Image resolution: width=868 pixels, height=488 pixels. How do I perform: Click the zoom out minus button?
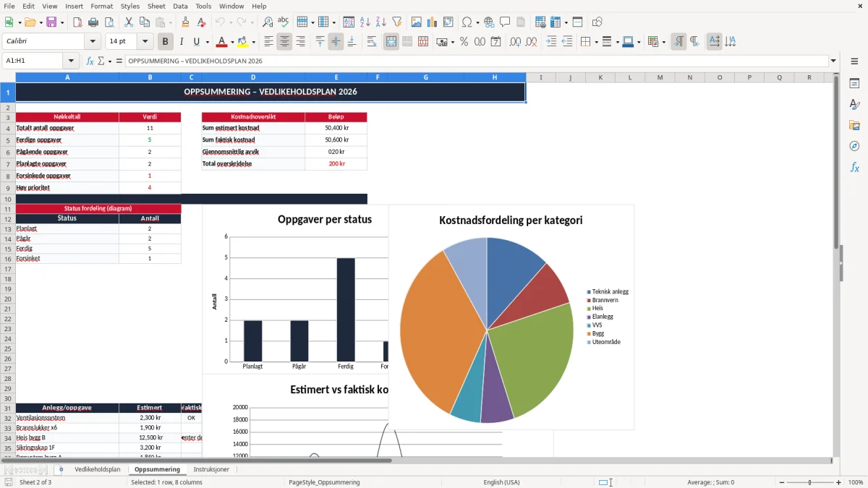pyautogui.click(x=781, y=482)
